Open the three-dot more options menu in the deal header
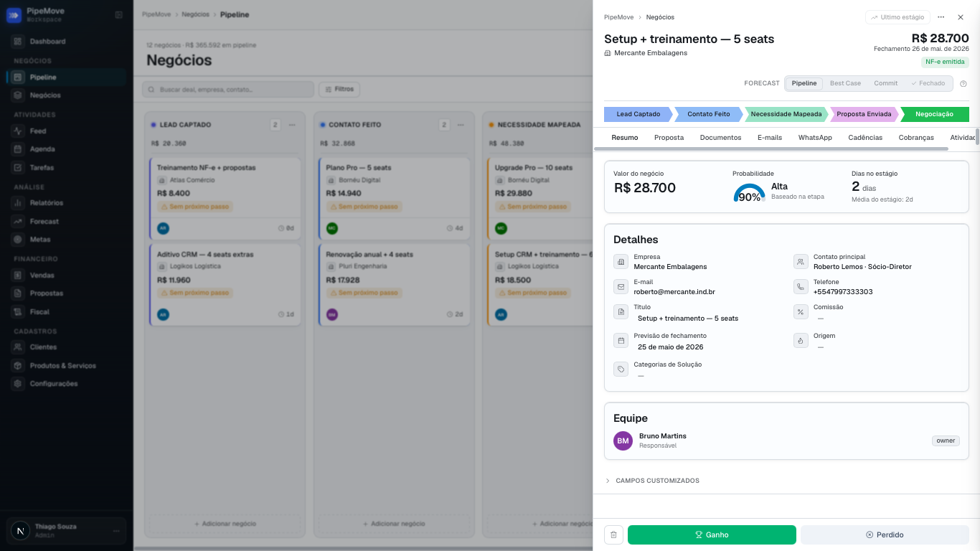The width and height of the screenshot is (980, 551). [941, 17]
